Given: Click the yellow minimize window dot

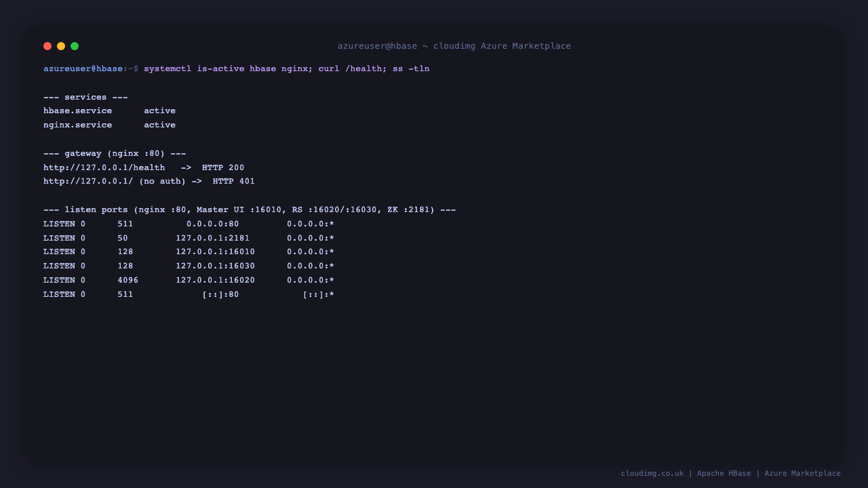Looking at the screenshot, I should (61, 46).
